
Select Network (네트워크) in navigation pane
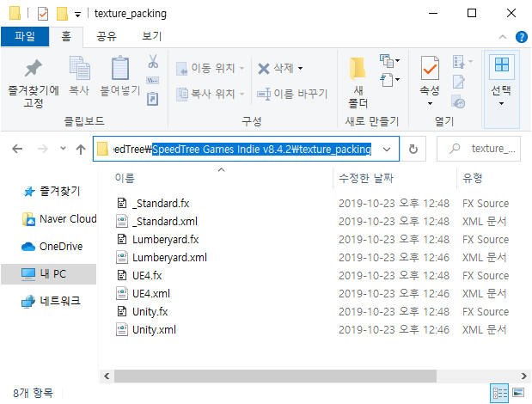click(x=51, y=301)
